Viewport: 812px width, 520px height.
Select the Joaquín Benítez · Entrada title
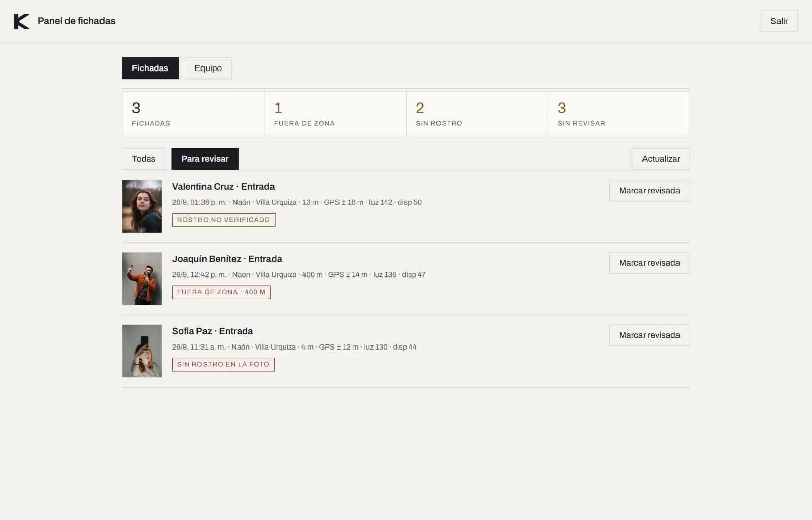coord(227,259)
